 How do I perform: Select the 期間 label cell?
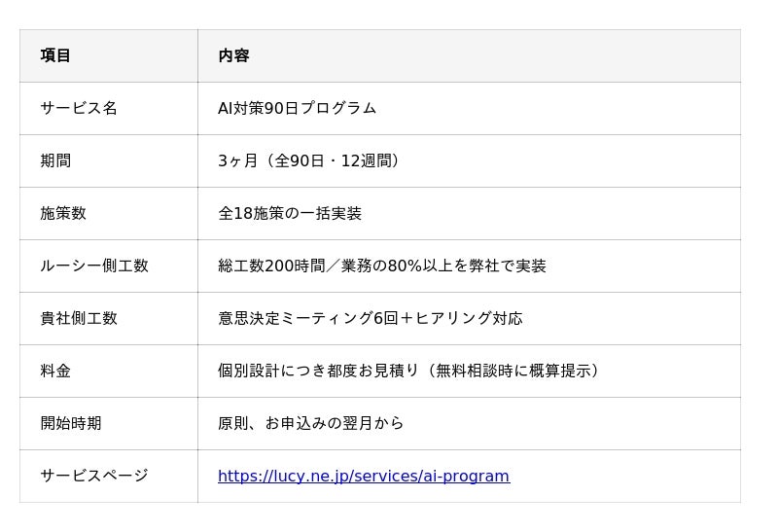[55, 160]
